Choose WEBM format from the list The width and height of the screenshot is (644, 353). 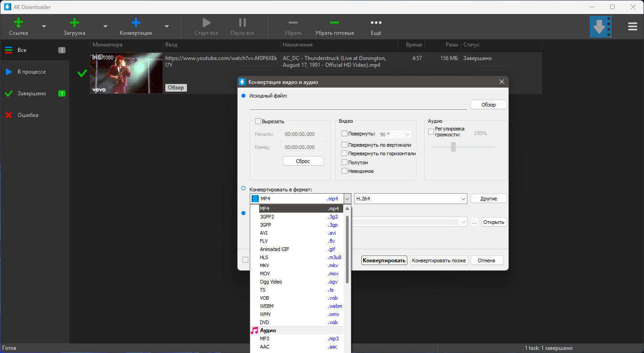(x=297, y=306)
